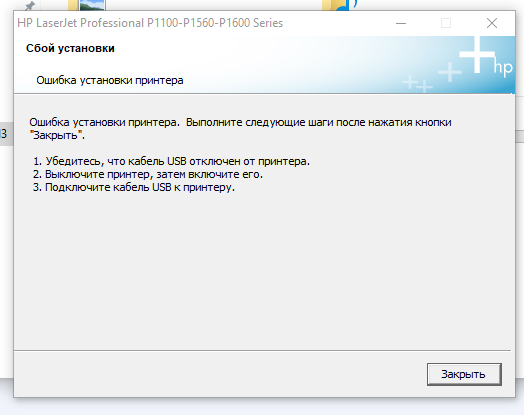Click step 1 about disconnecting USB cable
This screenshot has height=415, width=524.
(171, 161)
